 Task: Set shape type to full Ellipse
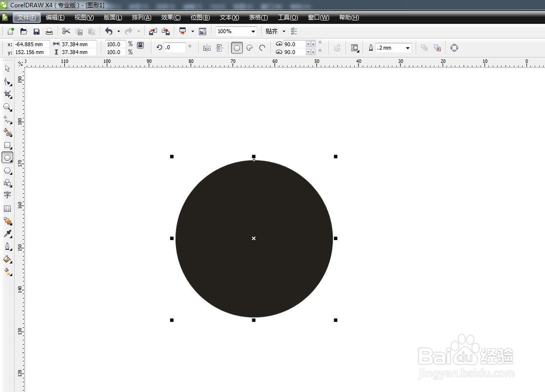click(x=237, y=48)
